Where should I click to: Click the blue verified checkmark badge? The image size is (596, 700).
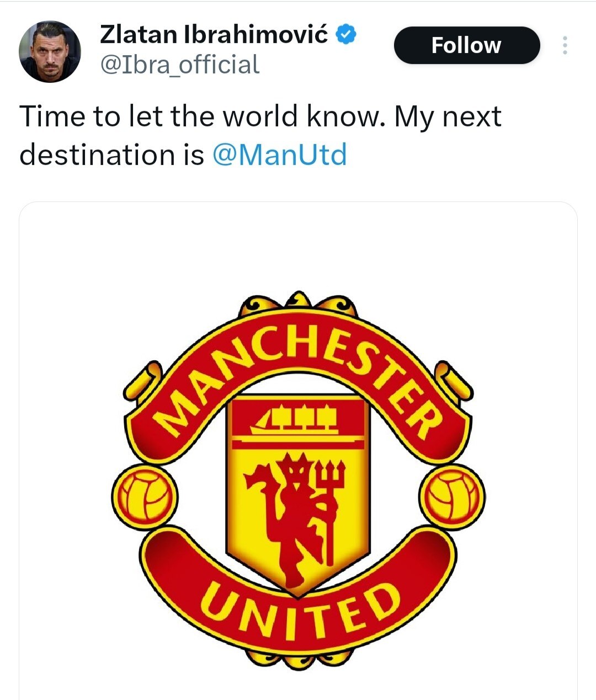point(347,34)
